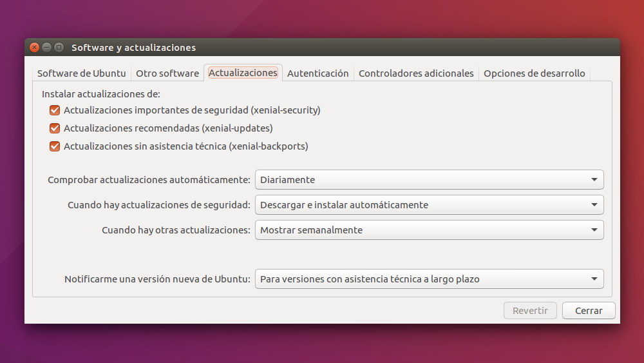Click the 'Comprobar actualizaciones automáticamente:' label
This screenshot has height=363, width=644.
[x=149, y=180]
